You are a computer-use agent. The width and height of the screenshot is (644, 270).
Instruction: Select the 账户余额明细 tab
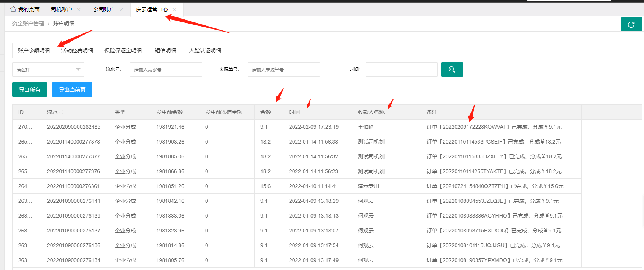pos(34,51)
